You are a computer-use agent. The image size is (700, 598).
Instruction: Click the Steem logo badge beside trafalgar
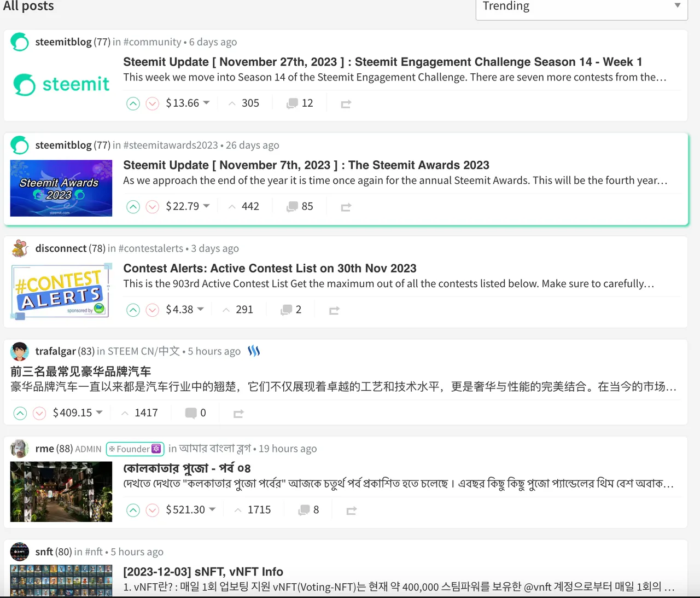(x=254, y=351)
